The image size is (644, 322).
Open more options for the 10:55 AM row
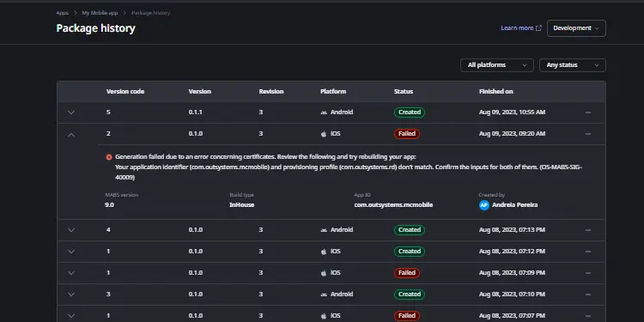pyautogui.click(x=588, y=112)
